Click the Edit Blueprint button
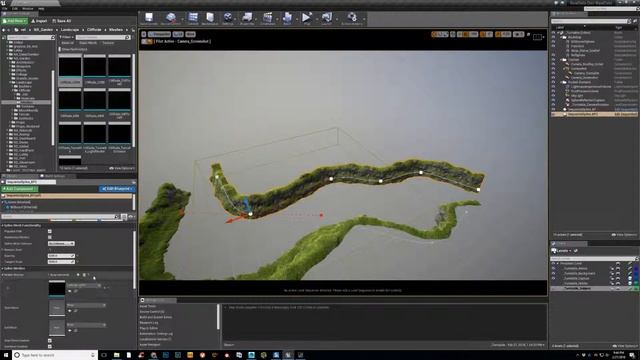 [116, 189]
